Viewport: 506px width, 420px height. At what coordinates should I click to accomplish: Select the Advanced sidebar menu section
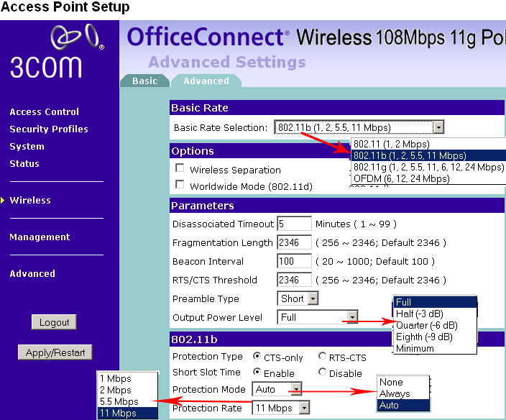coord(32,273)
